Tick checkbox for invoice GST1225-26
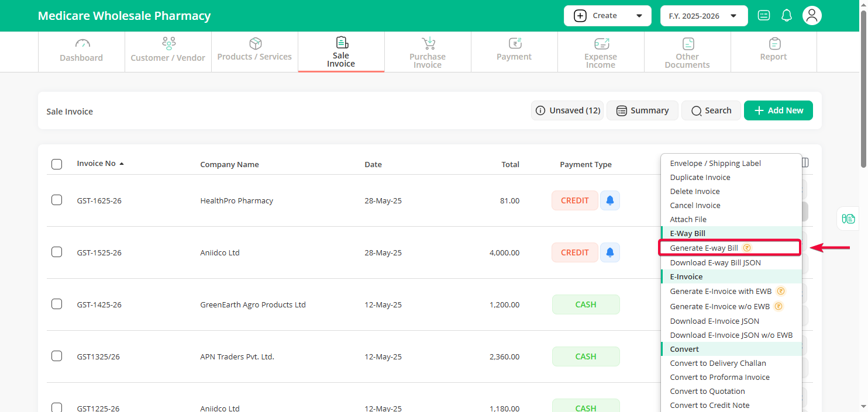 [57, 407]
